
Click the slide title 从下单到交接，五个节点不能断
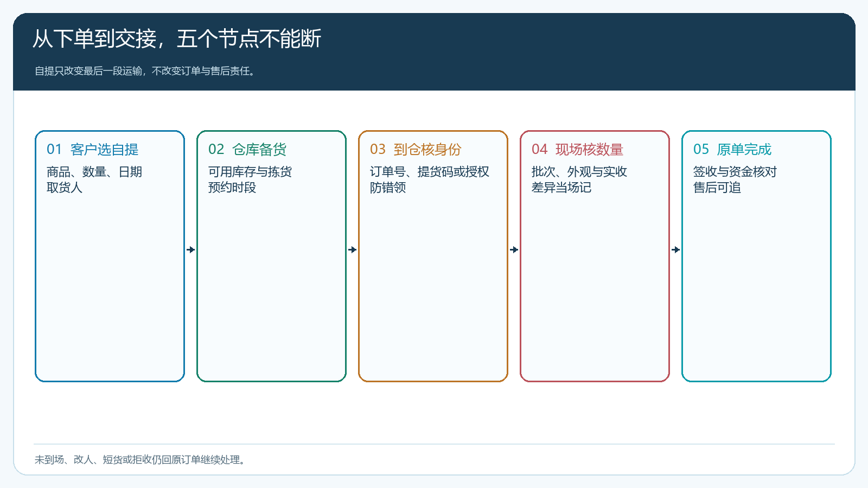(x=177, y=39)
